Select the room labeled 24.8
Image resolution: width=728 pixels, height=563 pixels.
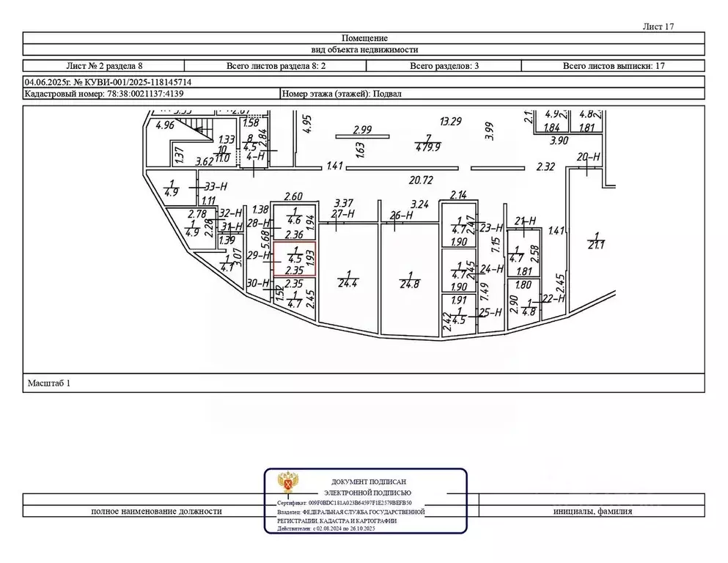coord(410,280)
